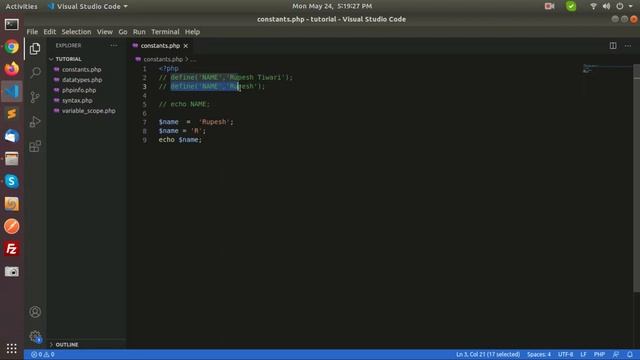Open Screenshot camera app from dock
Screen dimensions: 640x360
(11, 271)
